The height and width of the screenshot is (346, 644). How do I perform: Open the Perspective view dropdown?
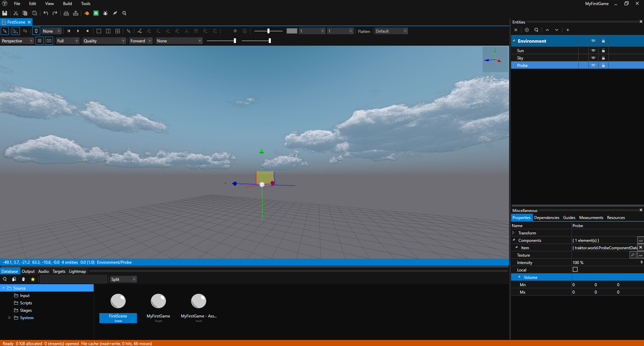pos(17,41)
